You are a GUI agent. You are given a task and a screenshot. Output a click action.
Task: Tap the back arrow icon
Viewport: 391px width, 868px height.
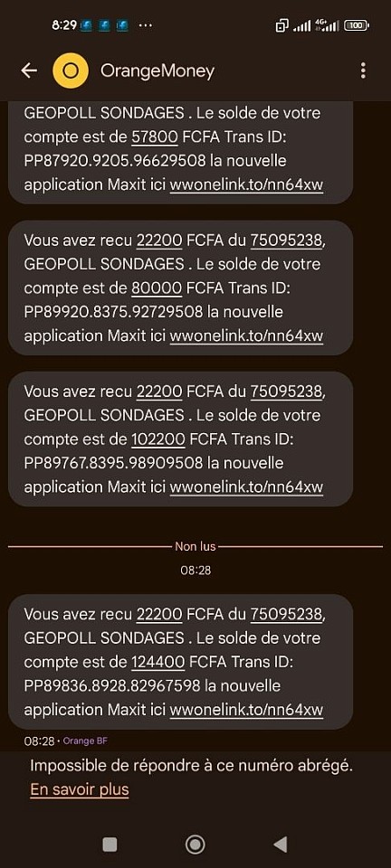tap(29, 71)
